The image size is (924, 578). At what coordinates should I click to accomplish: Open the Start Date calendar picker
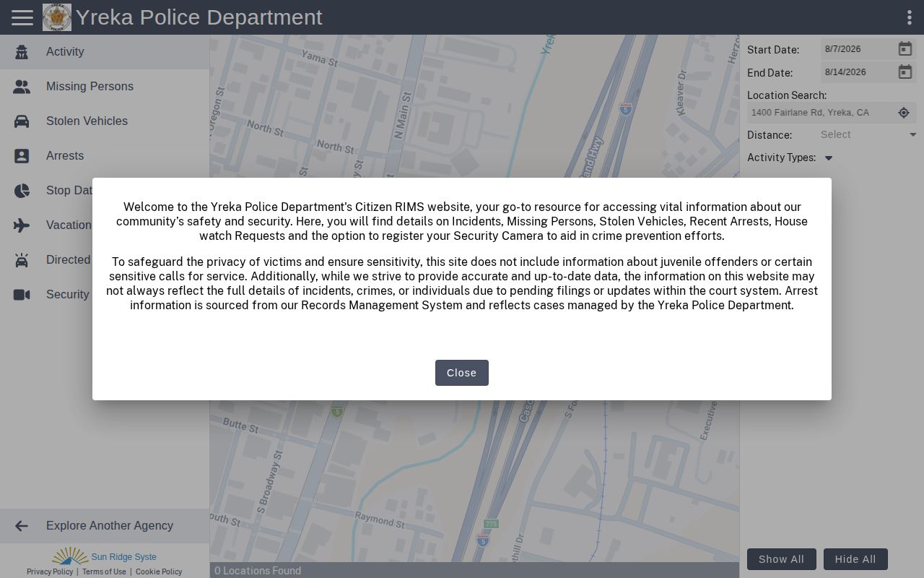click(905, 49)
